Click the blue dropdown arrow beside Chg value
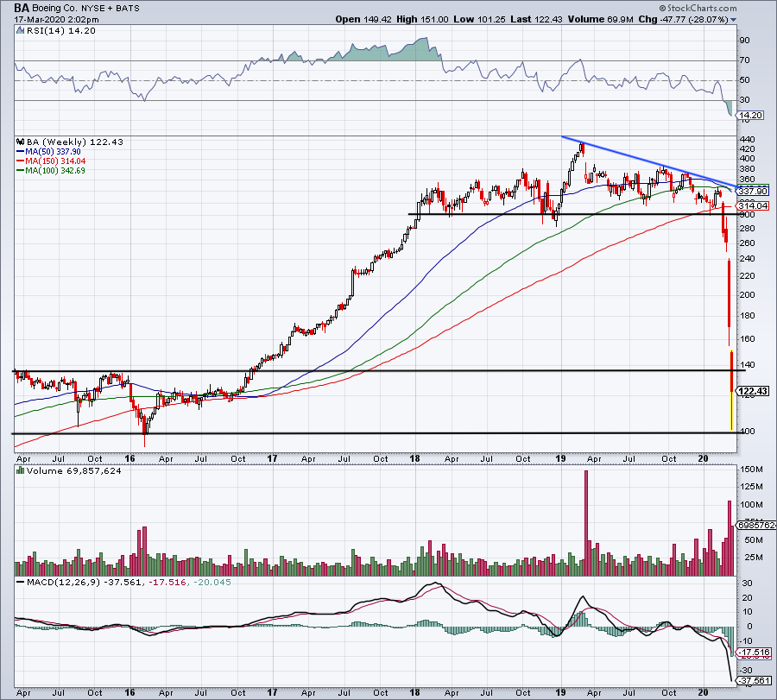This screenshot has height=700, width=777. point(733,20)
